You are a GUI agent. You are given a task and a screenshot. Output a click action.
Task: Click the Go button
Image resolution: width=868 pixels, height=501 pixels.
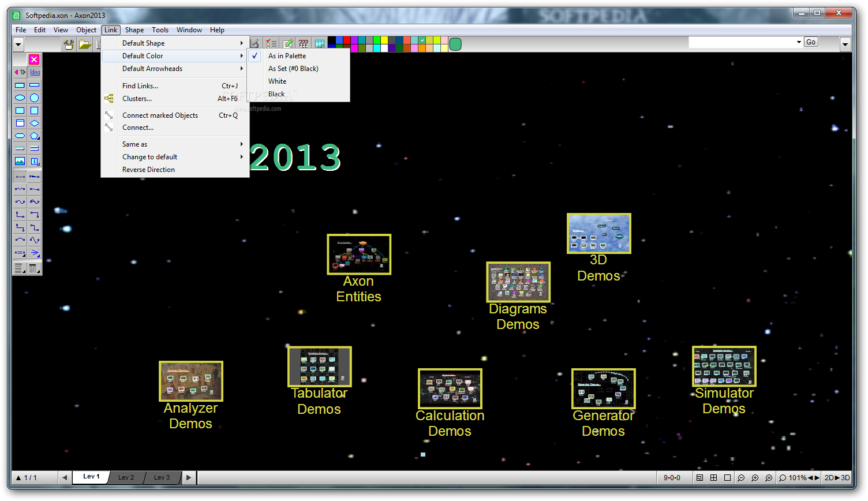coord(811,42)
